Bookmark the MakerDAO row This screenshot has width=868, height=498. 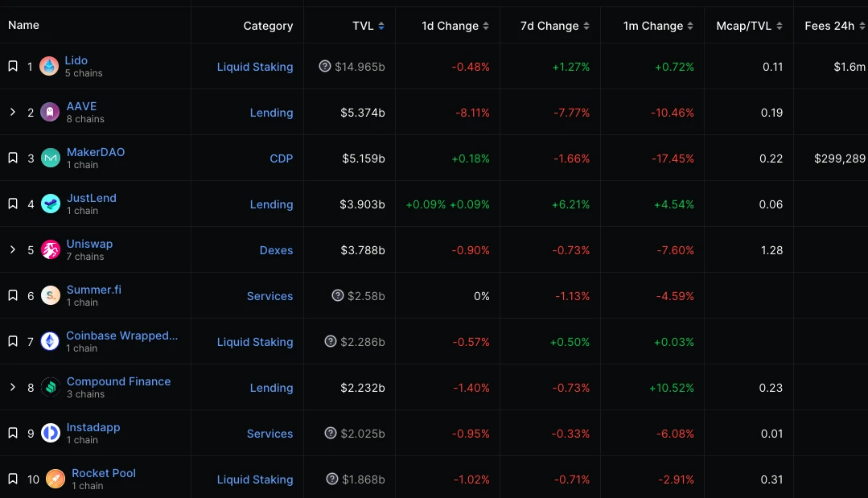click(13, 158)
